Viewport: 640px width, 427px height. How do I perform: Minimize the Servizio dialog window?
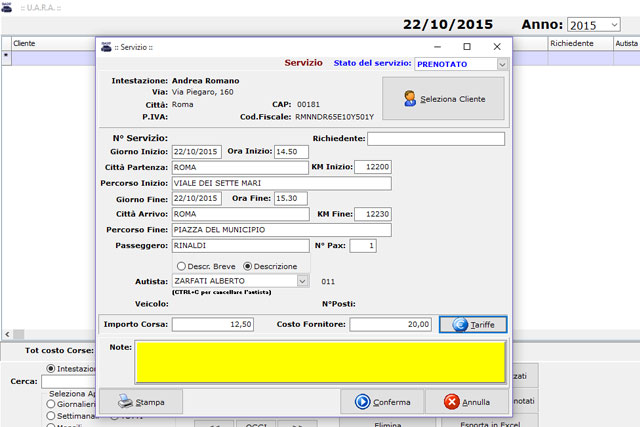click(x=437, y=47)
